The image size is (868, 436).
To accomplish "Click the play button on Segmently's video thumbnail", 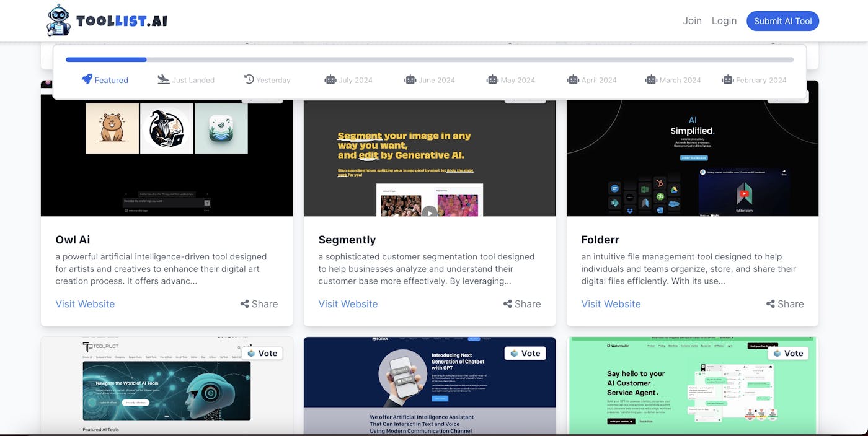I will click(x=428, y=212).
